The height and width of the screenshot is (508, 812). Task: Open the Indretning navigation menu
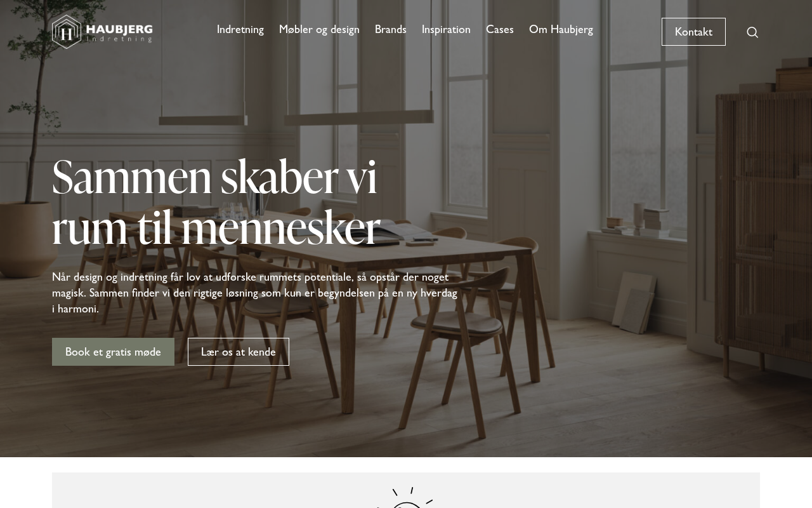point(240,29)
